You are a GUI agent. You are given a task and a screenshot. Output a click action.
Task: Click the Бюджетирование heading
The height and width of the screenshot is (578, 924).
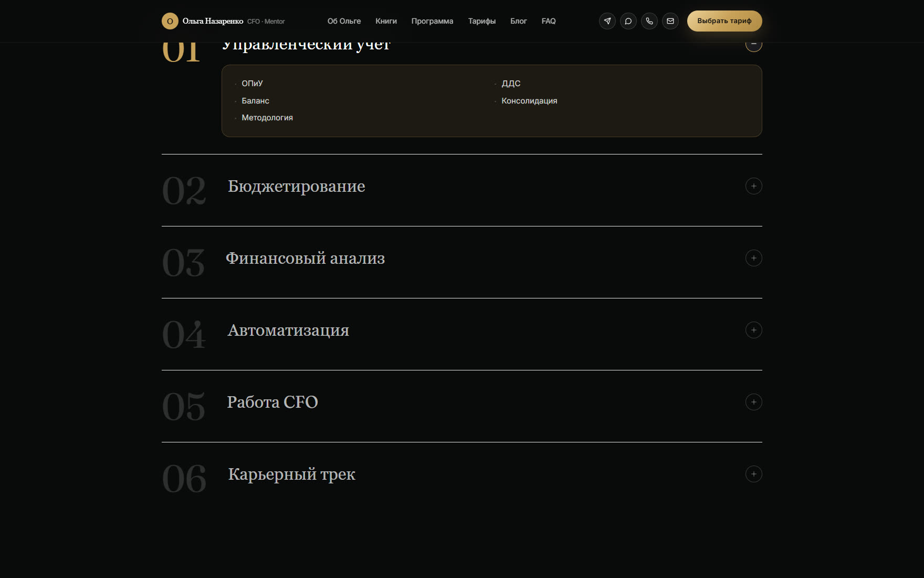tap(297, 187)
